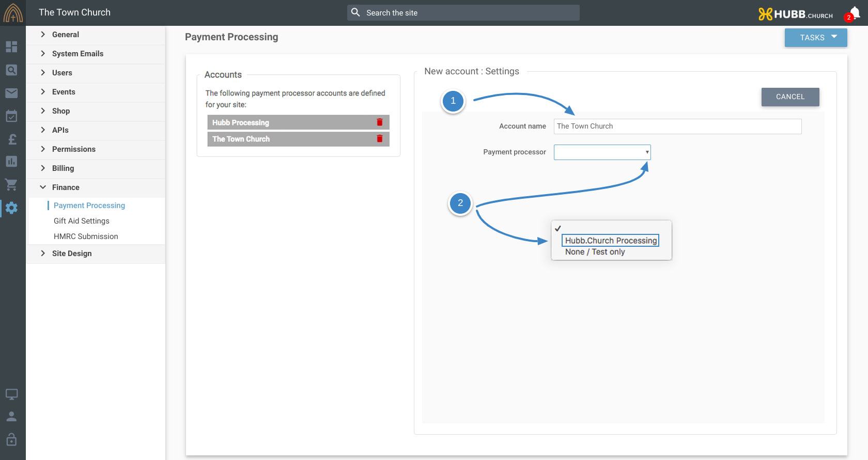This screenshot has width=868, height=460.
Task: Click the search magnifier in top bar
Action: 355,12
